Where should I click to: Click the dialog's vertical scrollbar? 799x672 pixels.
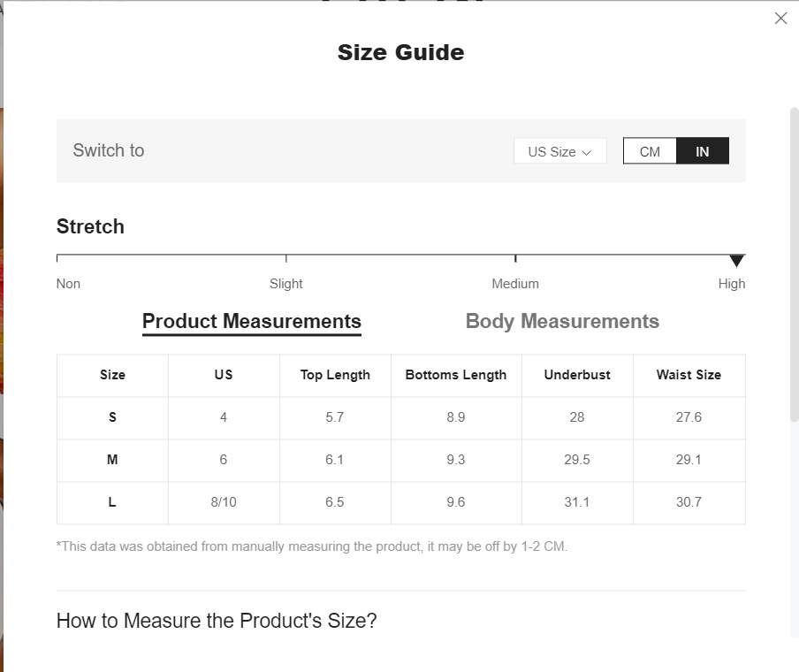click(x=794, y=264)
